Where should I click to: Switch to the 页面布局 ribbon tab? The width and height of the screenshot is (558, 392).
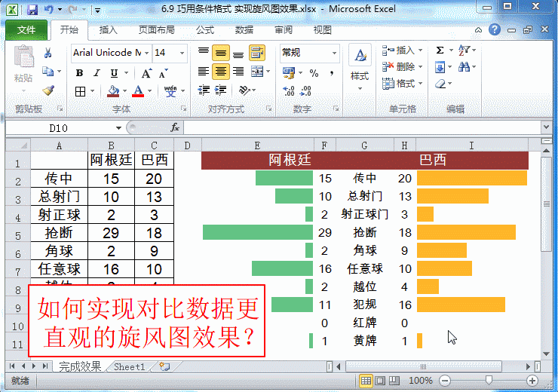(x=157, y=30)
